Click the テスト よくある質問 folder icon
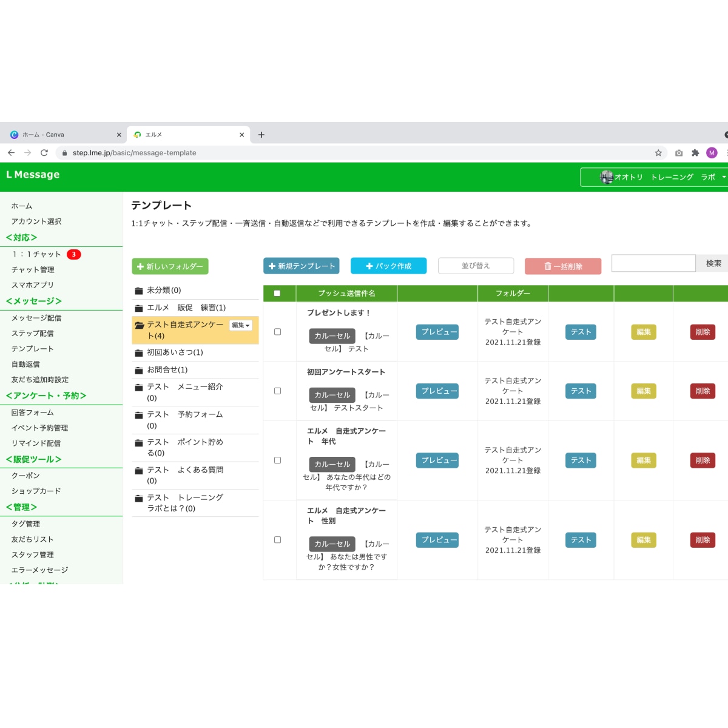Screen dimensions: 728x728 [x=139, y=471]
